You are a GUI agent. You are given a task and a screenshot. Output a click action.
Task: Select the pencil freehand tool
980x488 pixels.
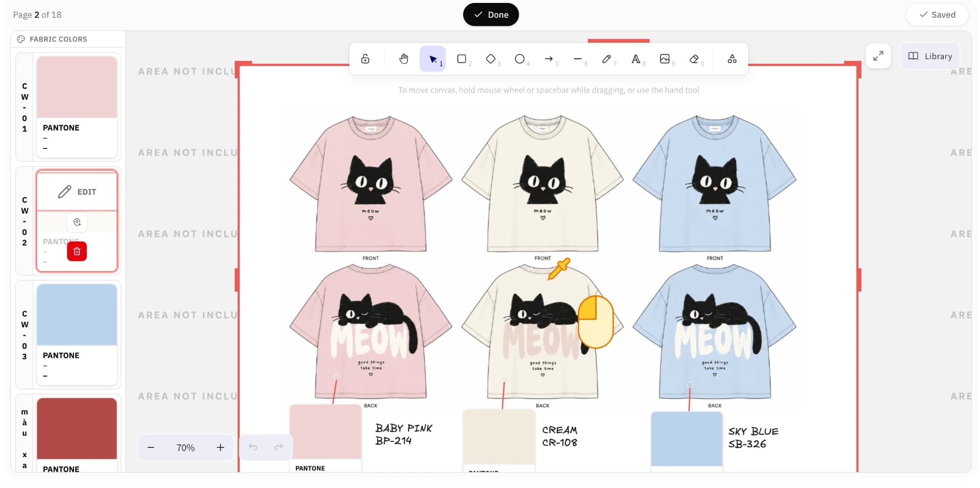pos(607,59)
